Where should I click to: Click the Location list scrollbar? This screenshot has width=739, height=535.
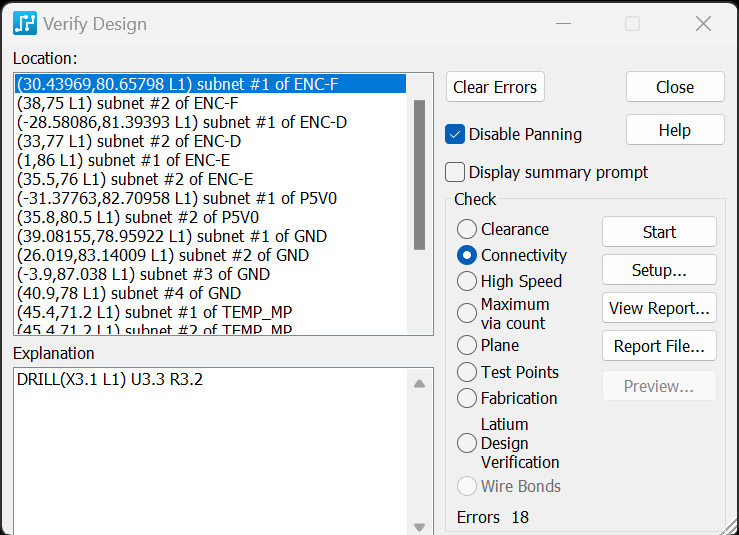point(420,174)
